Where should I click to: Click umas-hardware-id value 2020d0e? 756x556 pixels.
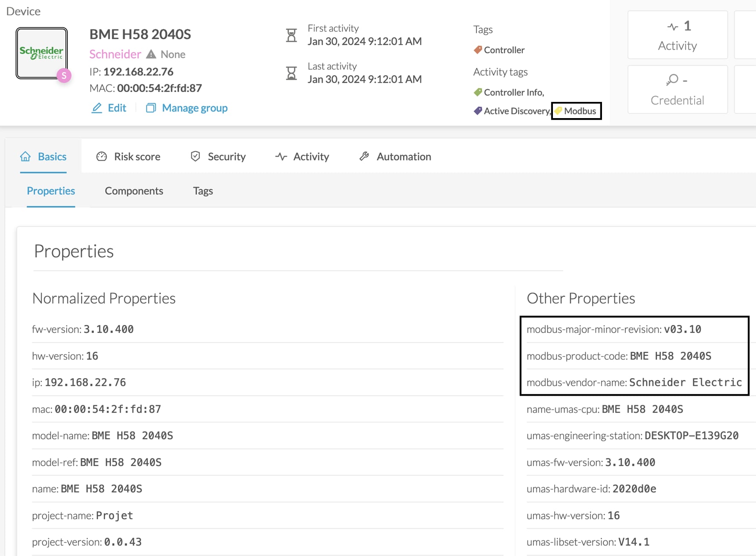(x=634, y=489)
